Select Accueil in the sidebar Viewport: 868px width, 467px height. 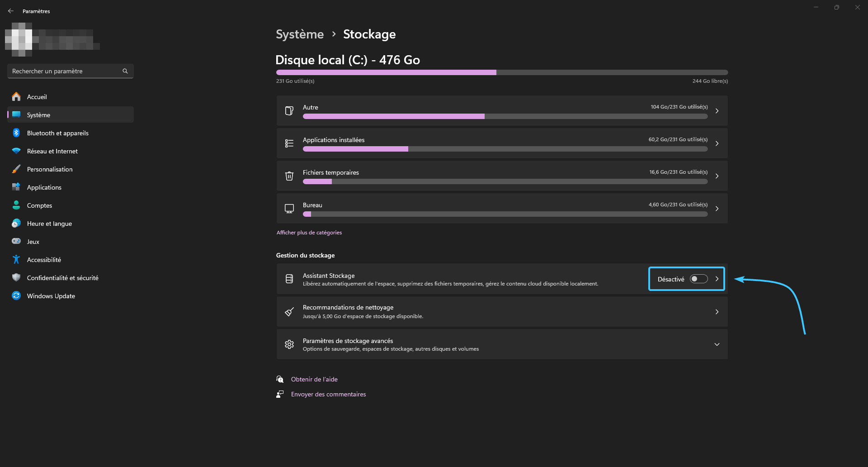click(71, 96)
